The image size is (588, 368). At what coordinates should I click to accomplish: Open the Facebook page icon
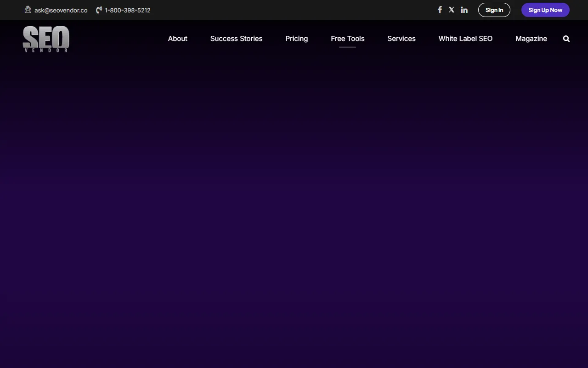click(x=440, y=10)
